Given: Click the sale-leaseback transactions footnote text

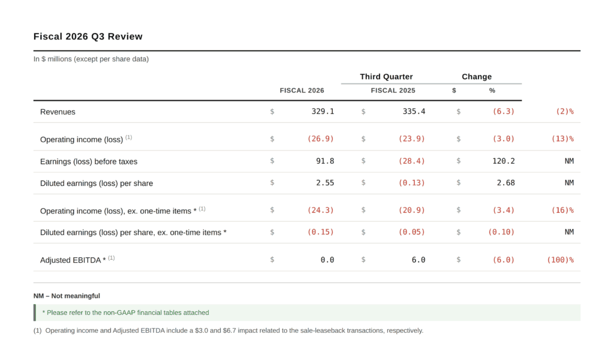Looking at the screenshot, I should [234, 330].
